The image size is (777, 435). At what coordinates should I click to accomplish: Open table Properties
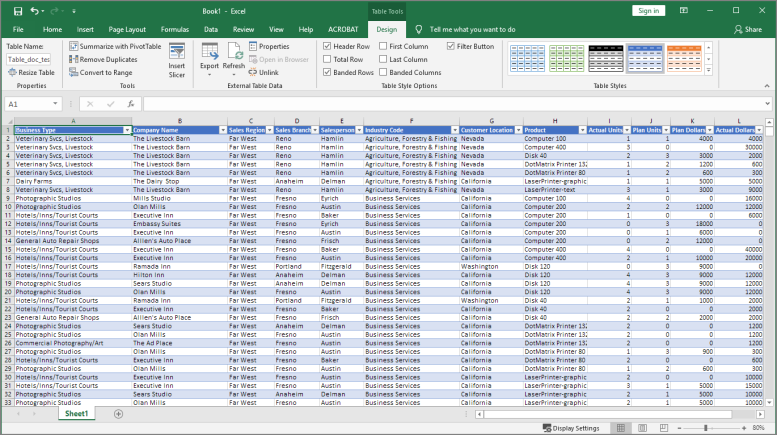(269, 46)
